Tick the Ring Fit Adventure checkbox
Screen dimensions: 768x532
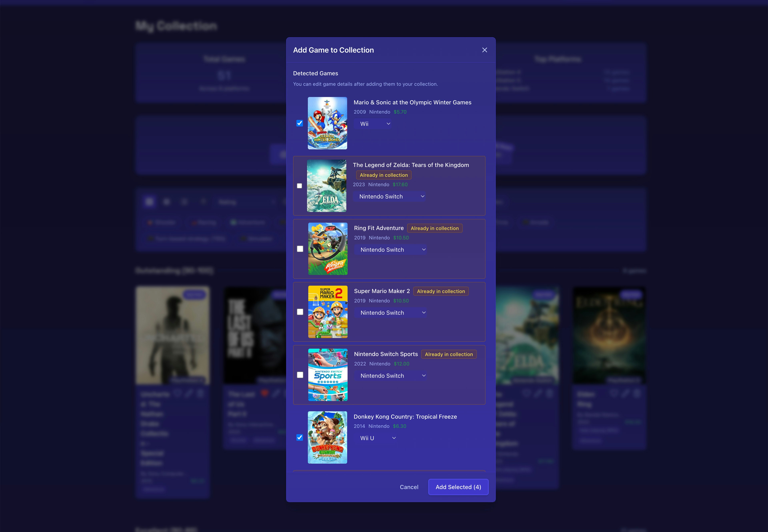(x=300, y=249)
